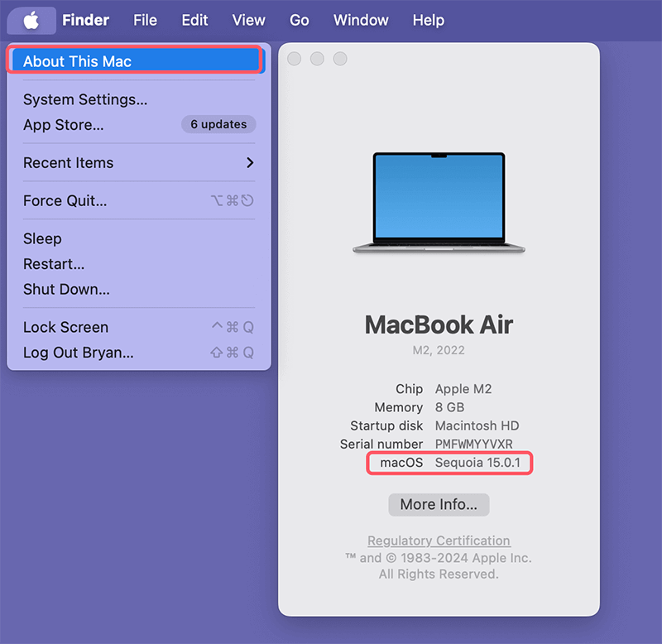Screen dimensions: 662x644
Task: Click the More Info button
Action: (439, 505)
